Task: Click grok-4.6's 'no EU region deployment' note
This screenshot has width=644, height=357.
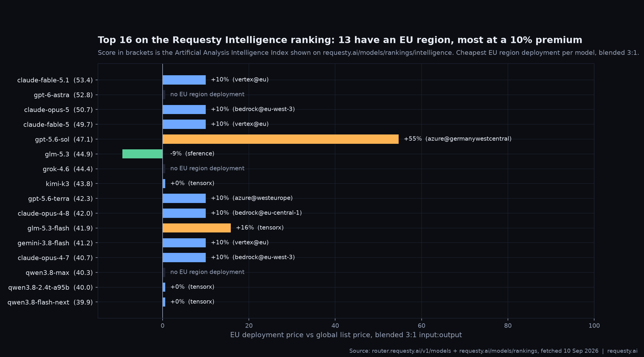Action: click(207, 169)
